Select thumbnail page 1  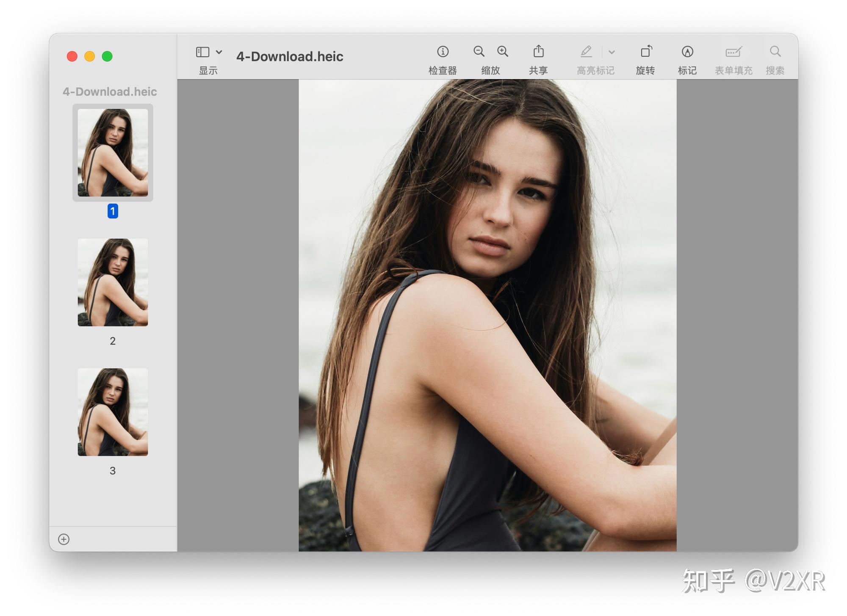pos(113,152)
